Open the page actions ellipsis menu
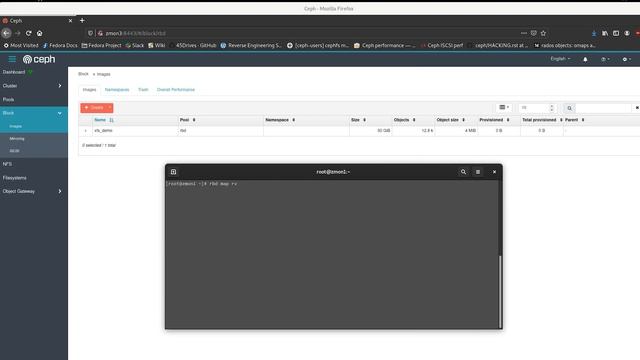The width and height of the screenshot is (640, 360). pos(524,33)
